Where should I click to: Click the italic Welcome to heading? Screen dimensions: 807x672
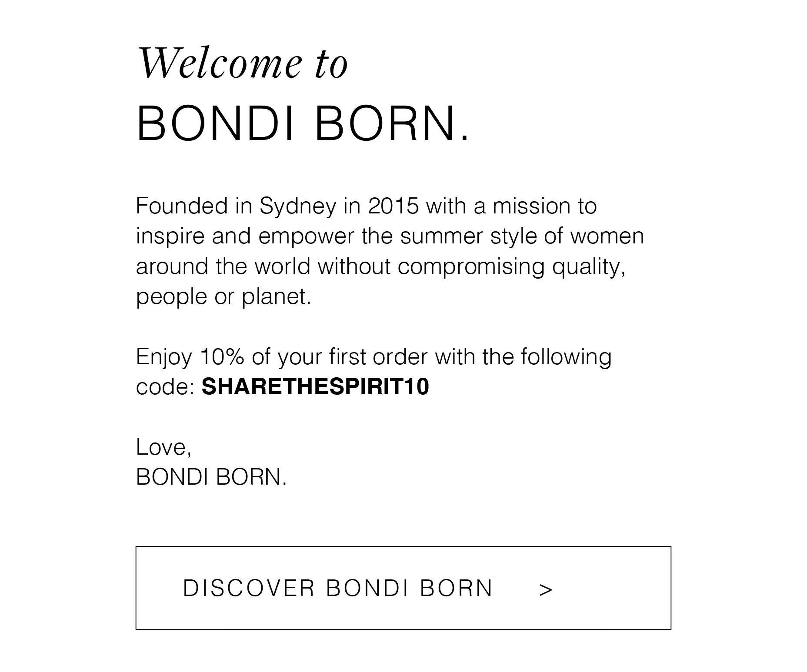coord(242,63)
